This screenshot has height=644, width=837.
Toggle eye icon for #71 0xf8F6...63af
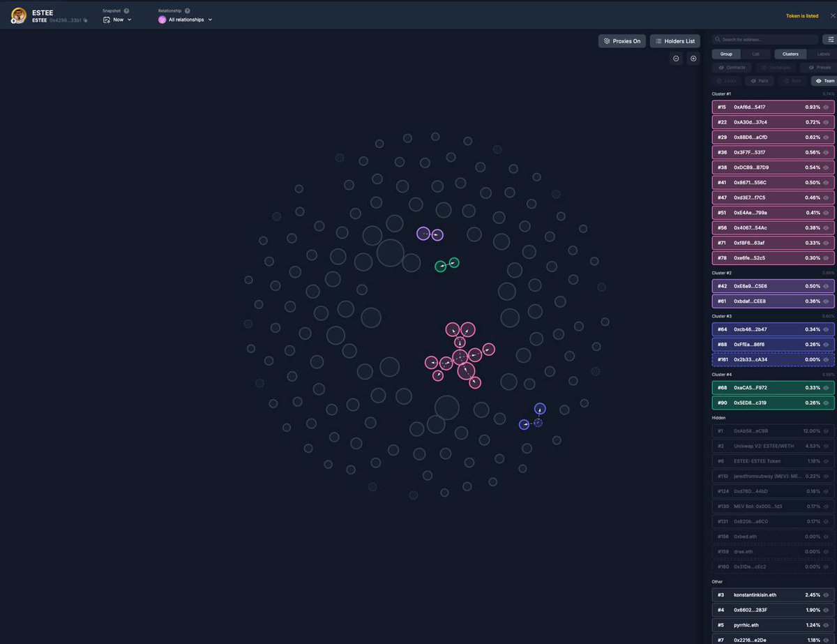pyautogui.click(x=826, y=243)
